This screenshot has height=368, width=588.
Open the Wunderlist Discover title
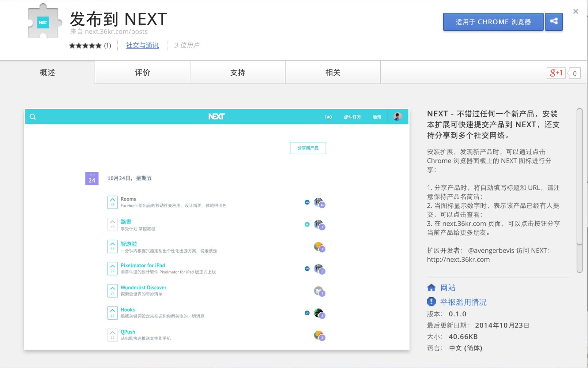[143, 287]
